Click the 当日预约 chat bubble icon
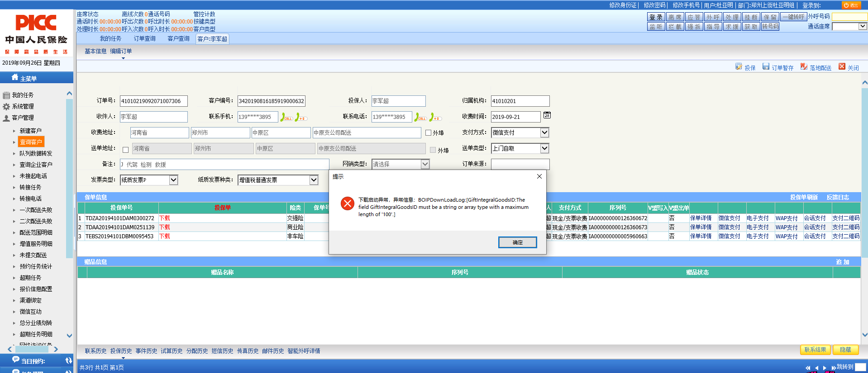868x373 pixels. [16, 360]
